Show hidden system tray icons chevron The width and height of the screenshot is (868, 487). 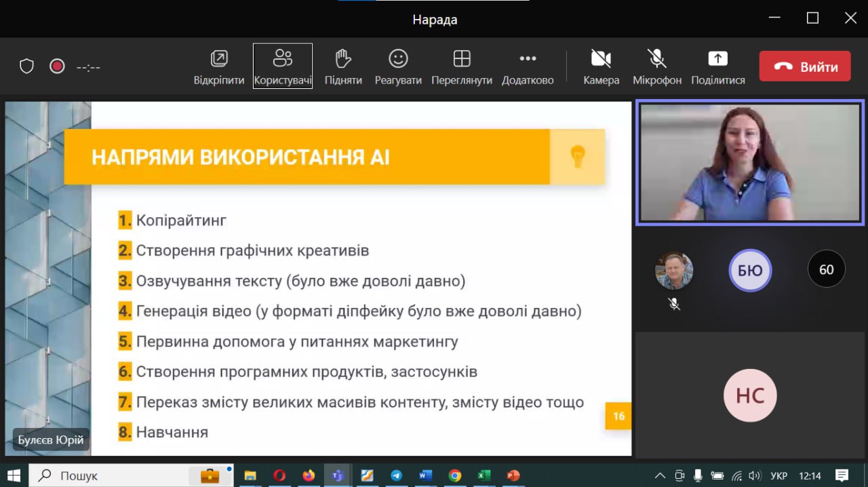[x=660, y=475]
